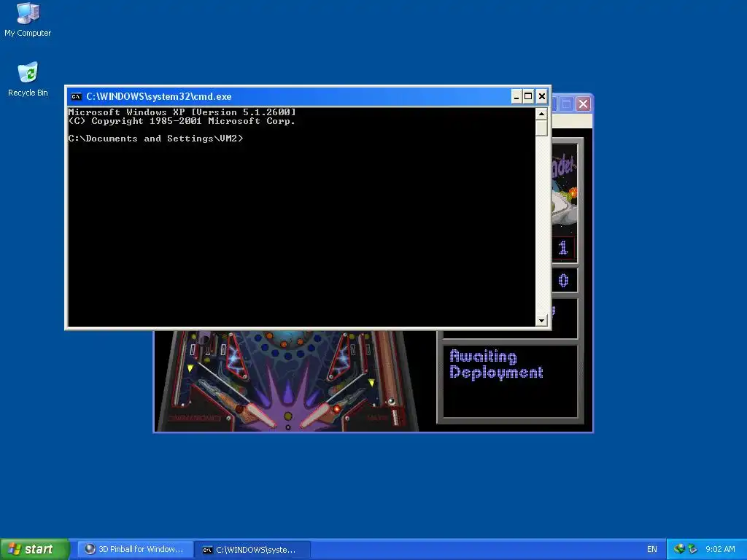Viewport: 747px width, 560px height.
Task: Click the cmd.exe scrollbar up arrow
Action: [x=541, y=114]
